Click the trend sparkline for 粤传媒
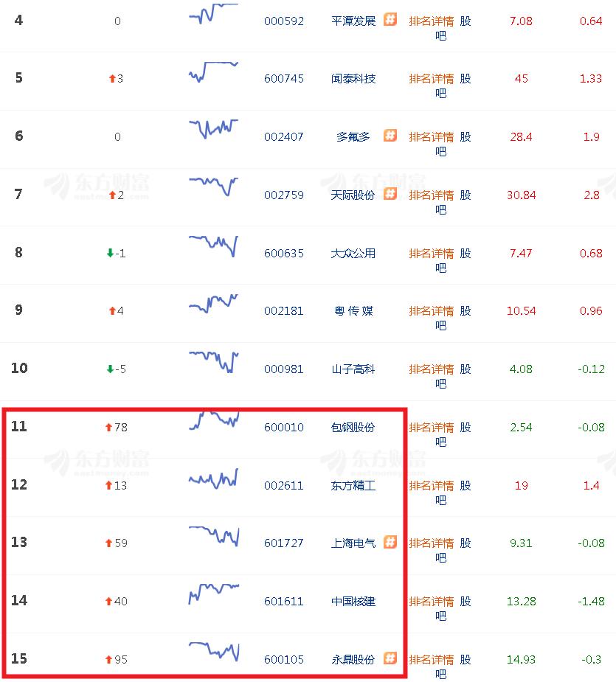 click(214, 303)
